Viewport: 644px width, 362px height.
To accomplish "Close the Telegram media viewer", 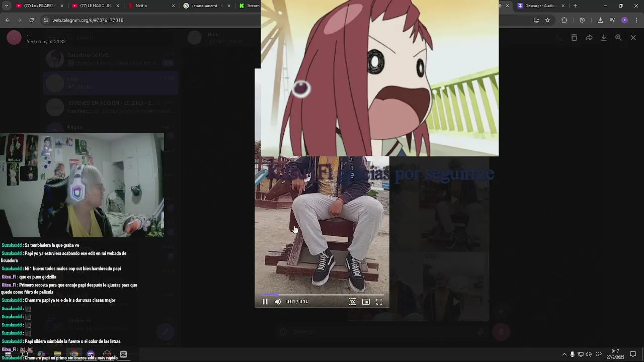I will click(633, 38).
